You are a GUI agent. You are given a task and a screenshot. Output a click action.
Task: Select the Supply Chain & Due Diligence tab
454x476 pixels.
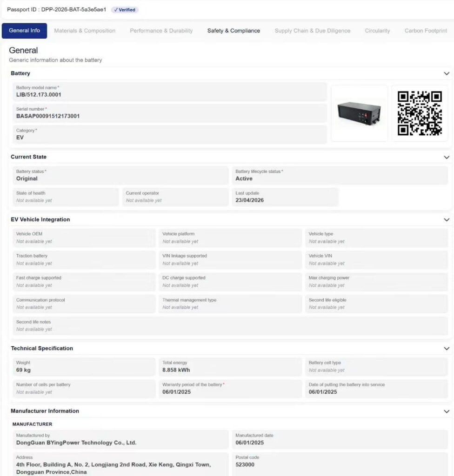pyautogui.click(x=313, y=31)
